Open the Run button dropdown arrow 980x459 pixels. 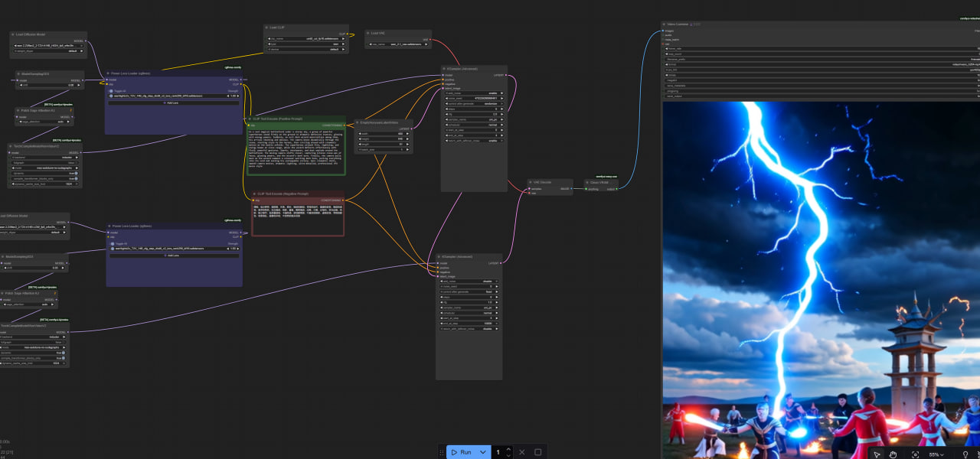point(482,452)
